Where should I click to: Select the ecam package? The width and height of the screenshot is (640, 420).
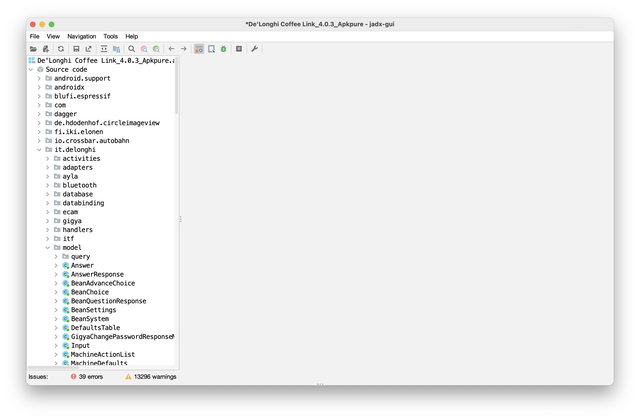pos(70,212)
